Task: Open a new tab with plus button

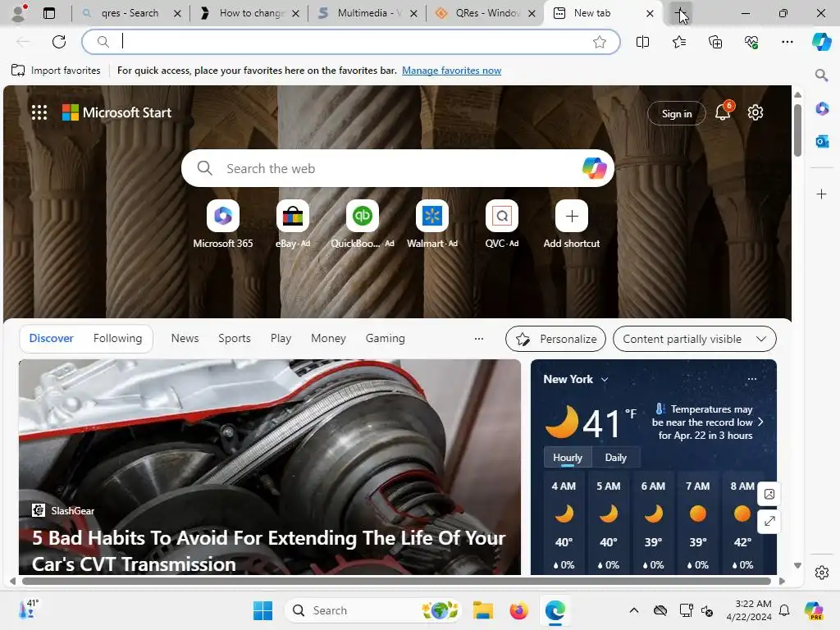Action: (680, 13)
